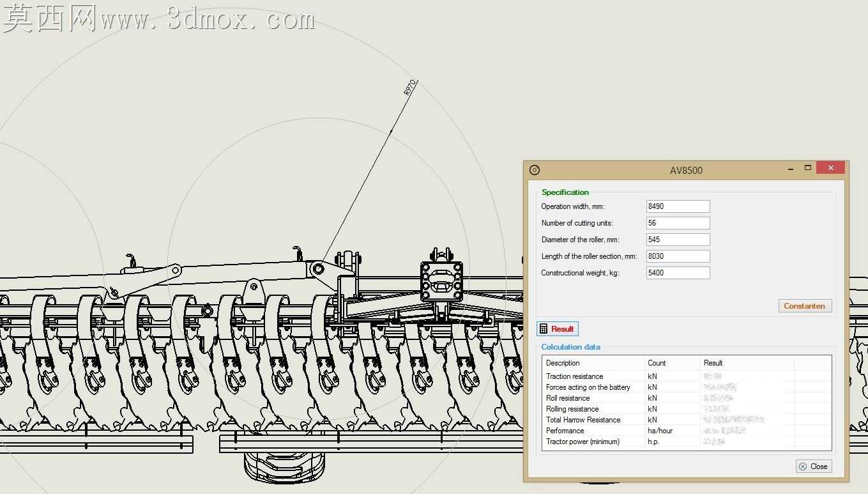Close the dialog using the Close button
Image resolution: width=868 pixels, height=494 pixels.
(814, 467)
